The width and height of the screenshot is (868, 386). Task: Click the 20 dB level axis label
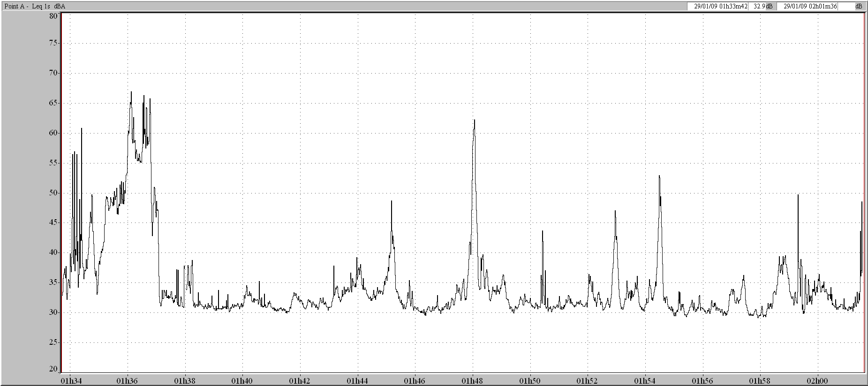pyautogui.click(x=53, y=369)
